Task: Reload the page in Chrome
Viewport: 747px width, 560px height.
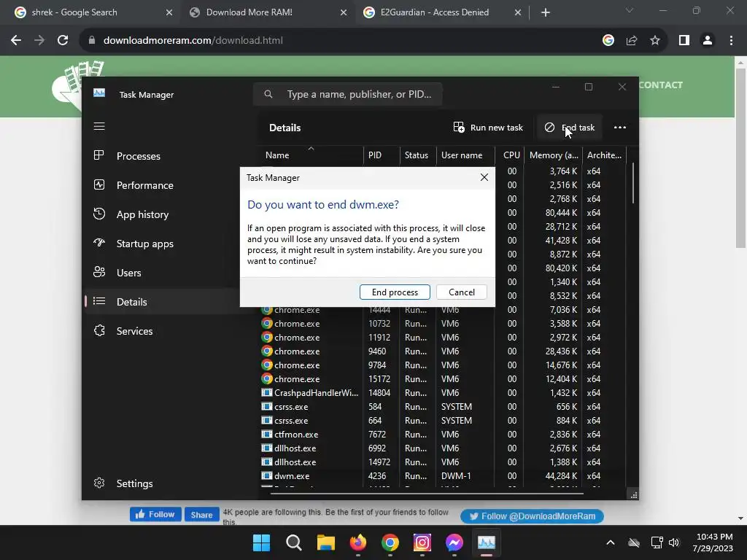Action: coord(63,41)
